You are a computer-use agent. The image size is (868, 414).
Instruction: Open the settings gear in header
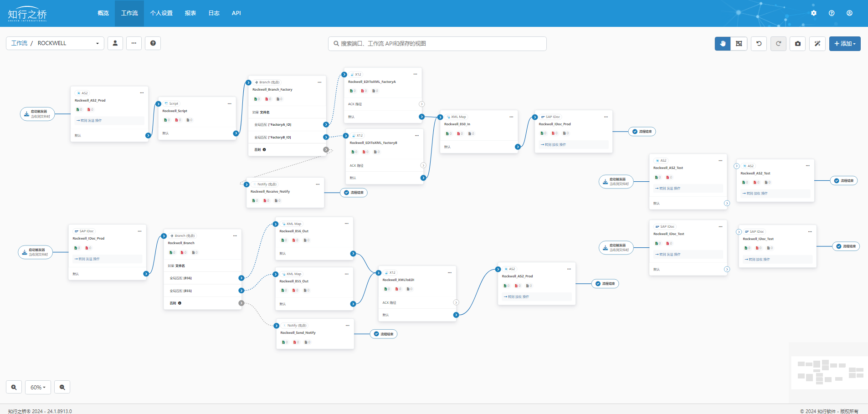click(814, 13)
